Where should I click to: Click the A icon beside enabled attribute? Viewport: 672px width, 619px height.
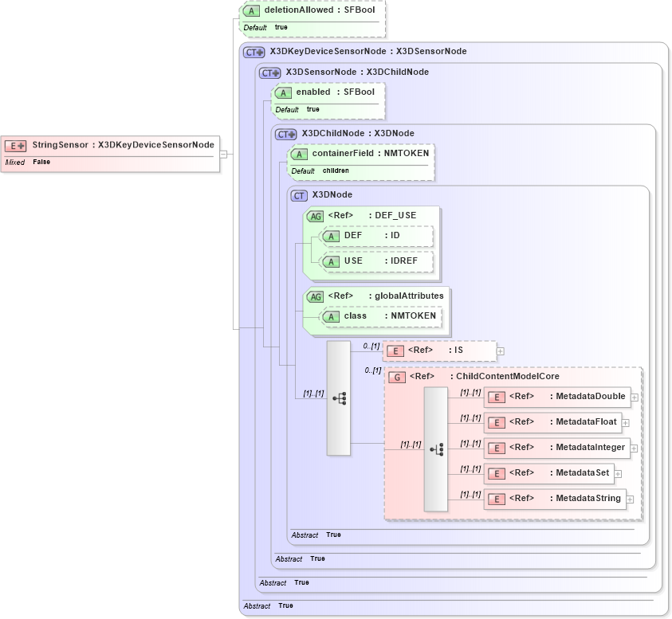(283, 92)
